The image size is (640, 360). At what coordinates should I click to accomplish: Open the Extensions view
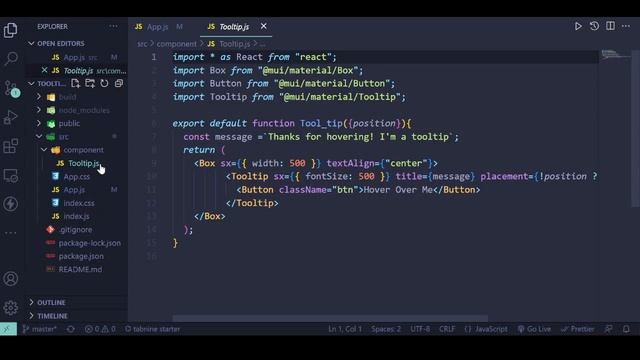tap(11, 146)
